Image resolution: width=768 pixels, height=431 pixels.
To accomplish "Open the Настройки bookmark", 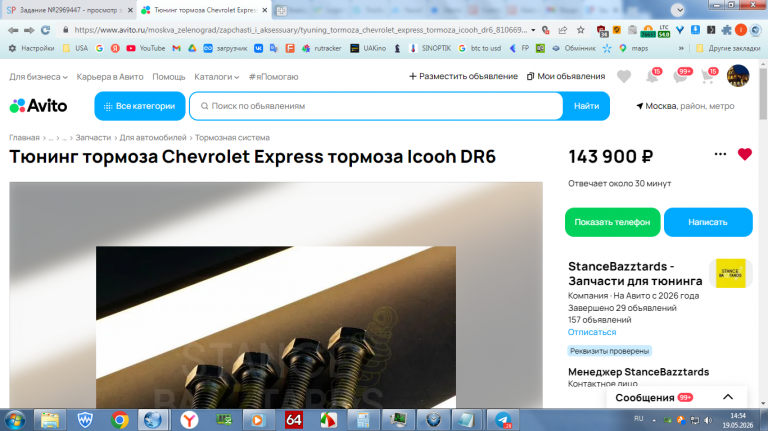I will pyautogui.click(x=31, y=48).
